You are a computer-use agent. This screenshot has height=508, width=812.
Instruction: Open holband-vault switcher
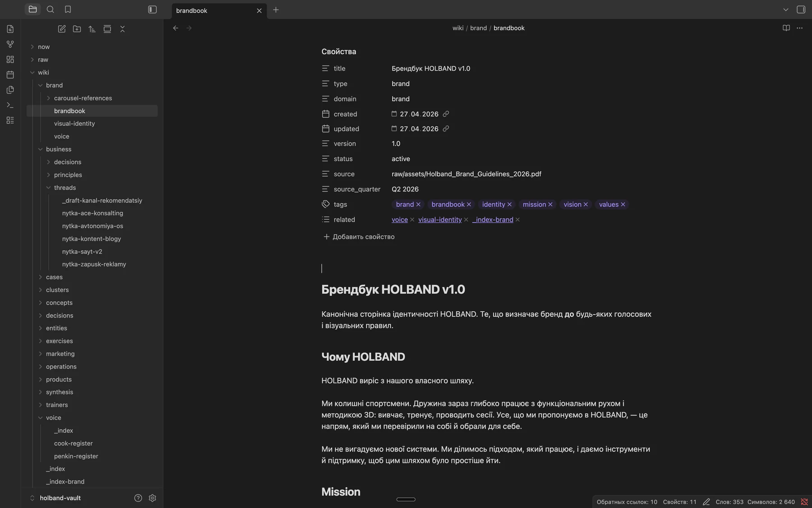coord(60,498)
